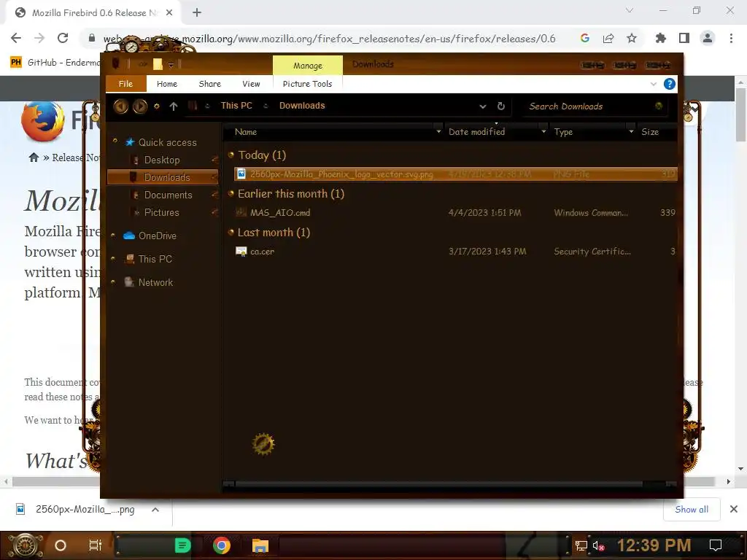Open File Explorer from the taskbar

260,545
